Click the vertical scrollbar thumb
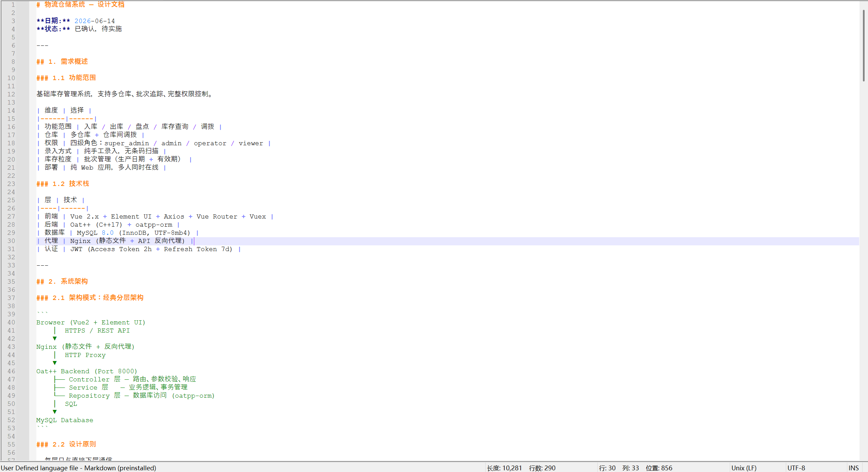The width and height of the screenshot is (868, 472). point(863,46)
